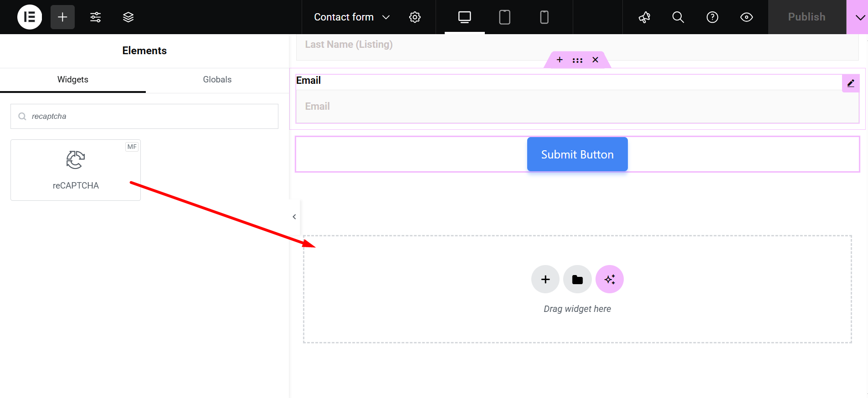
Task: Add new section with plus circle
Action: click(545, 279)
